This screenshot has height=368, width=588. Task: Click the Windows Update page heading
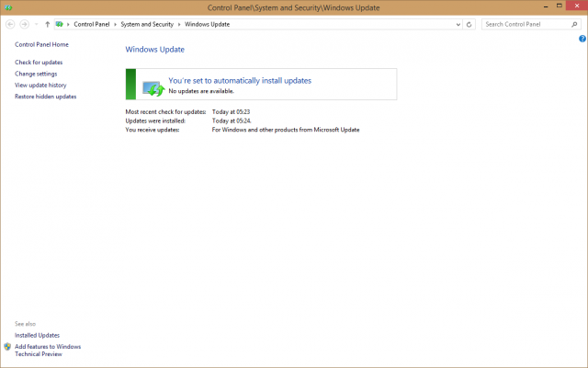click(155, 50)
